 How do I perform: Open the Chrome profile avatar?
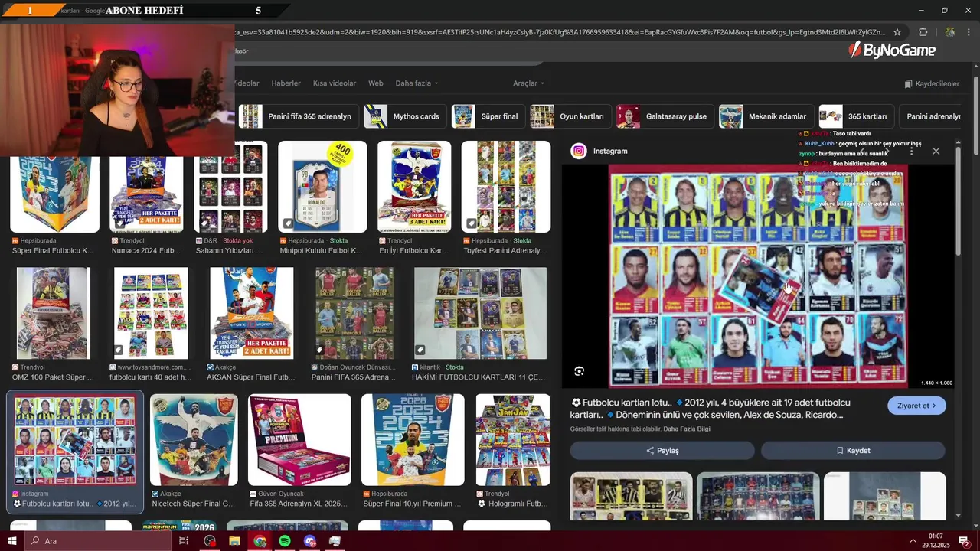click(x=950, y=32)
